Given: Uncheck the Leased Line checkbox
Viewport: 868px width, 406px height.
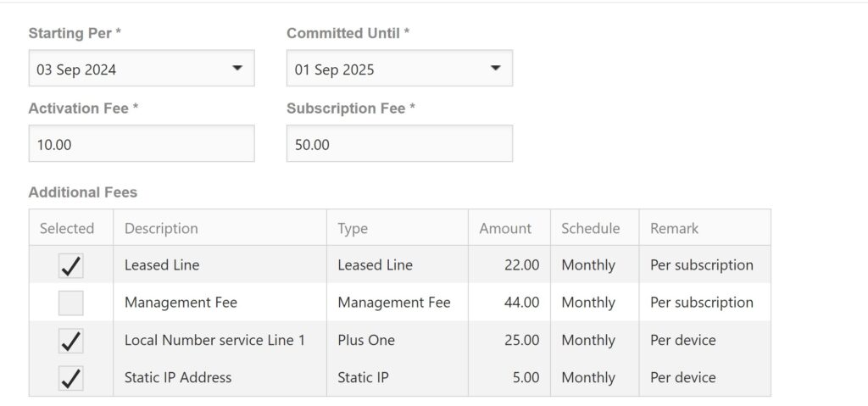Looking at the screenshot, I should (71, 265).
